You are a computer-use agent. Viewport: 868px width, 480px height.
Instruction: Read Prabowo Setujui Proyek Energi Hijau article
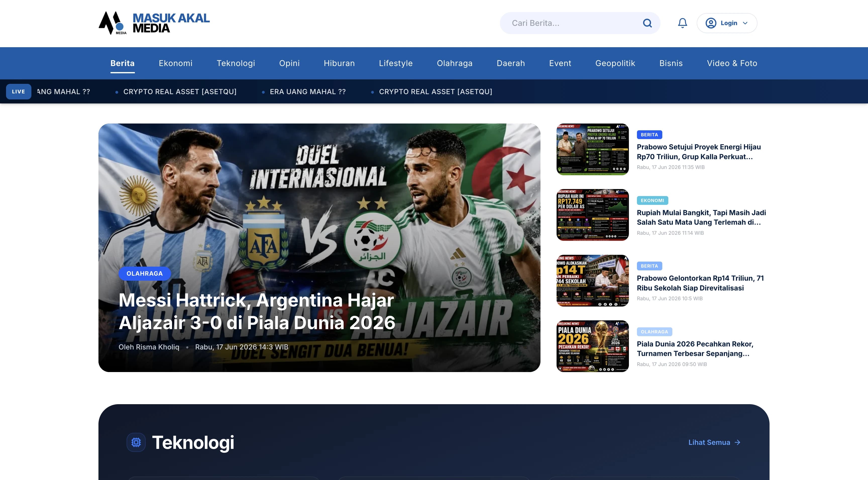698,152
